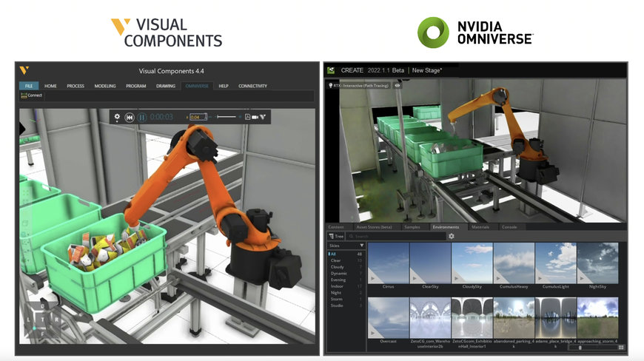Select the Clear skies category

point(346,260)
